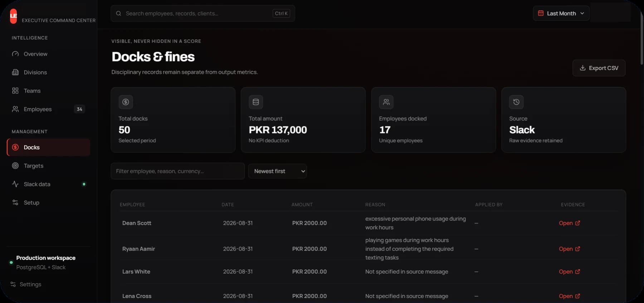Click the LE logo badge
Viewport: 644px width, 303px height.
(13, 16)
